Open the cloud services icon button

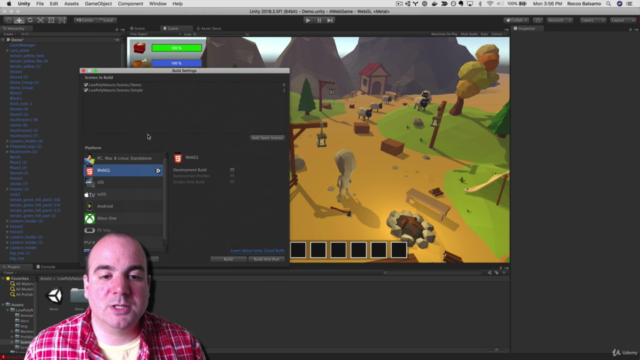click(538, 20)
